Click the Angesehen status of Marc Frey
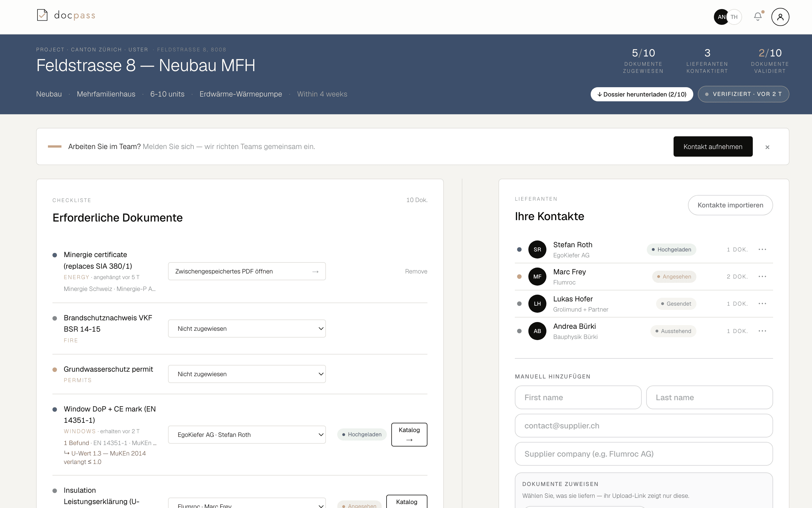812x508 pixels. tap(674, 277)
